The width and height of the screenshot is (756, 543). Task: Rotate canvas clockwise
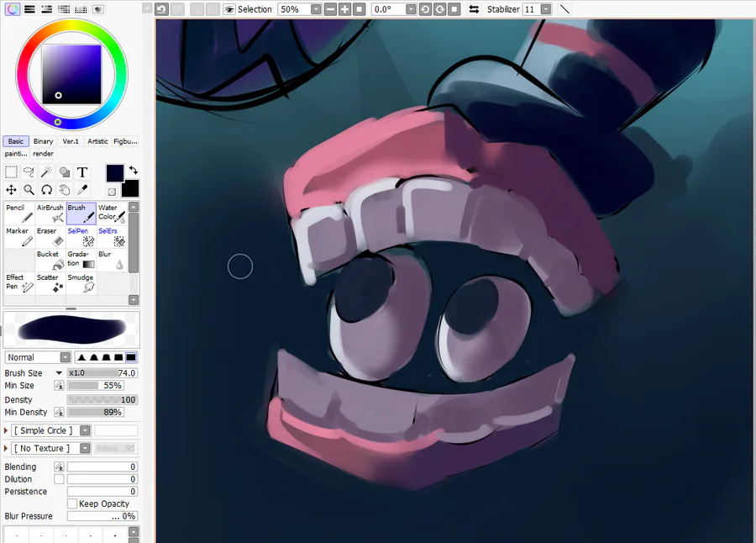click(x=439, y=9)
